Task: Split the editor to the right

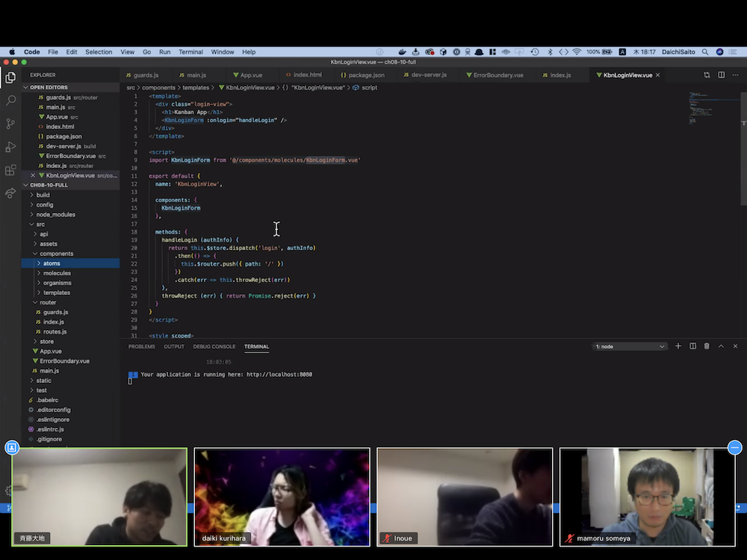Action: click(722, 75)
